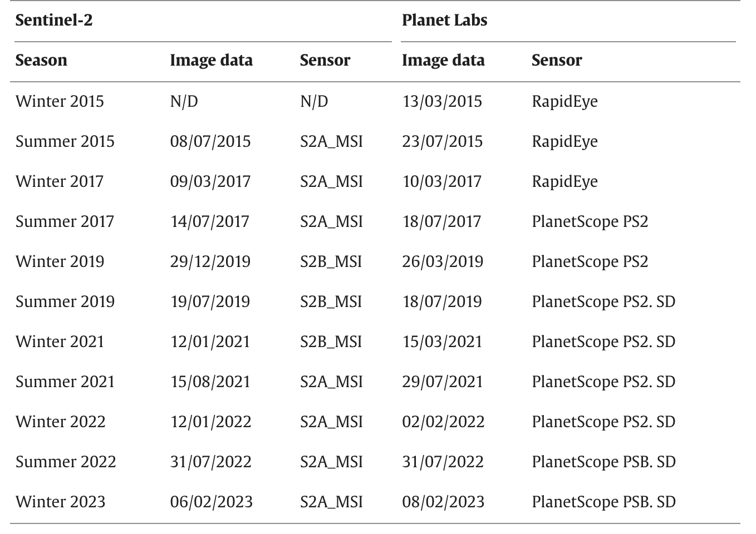
Task: Click the 06/02/2023 image date cell
Action: pyautogui.click(x=212, y=502)
